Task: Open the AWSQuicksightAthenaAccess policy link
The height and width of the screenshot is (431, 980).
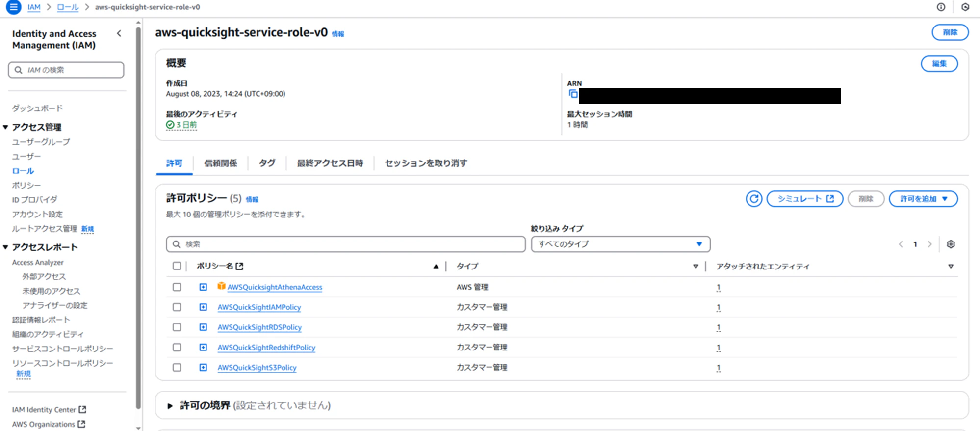Action: 275,287
